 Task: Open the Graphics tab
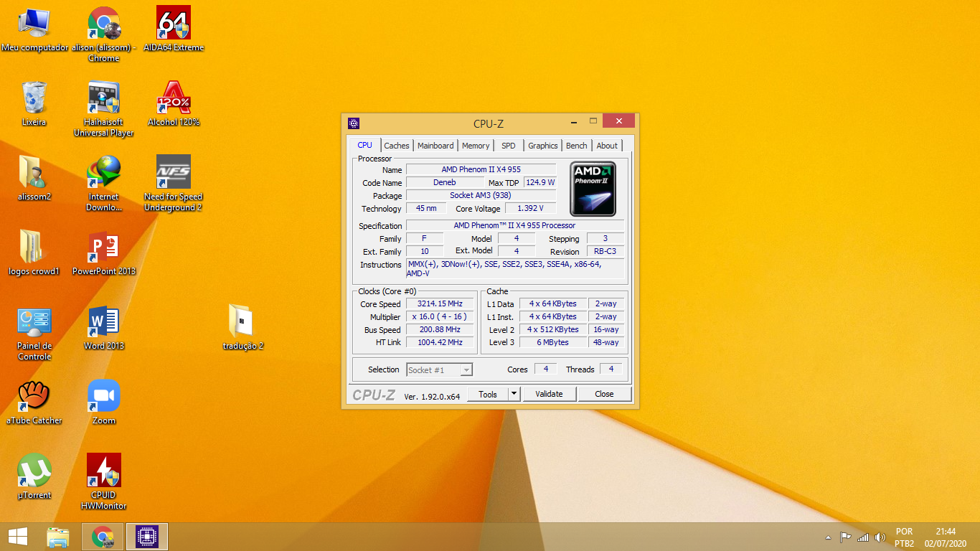tap(543, 146)
